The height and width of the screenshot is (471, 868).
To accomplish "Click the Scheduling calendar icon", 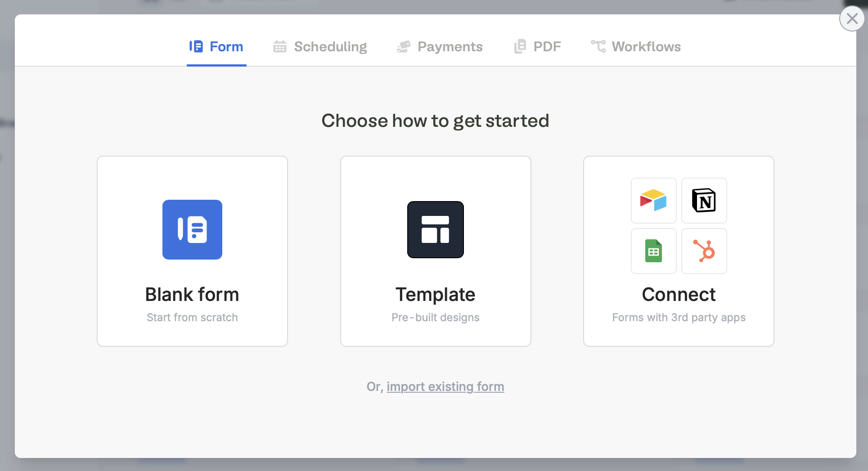I will pyautogui.click(x=279, y=46).
